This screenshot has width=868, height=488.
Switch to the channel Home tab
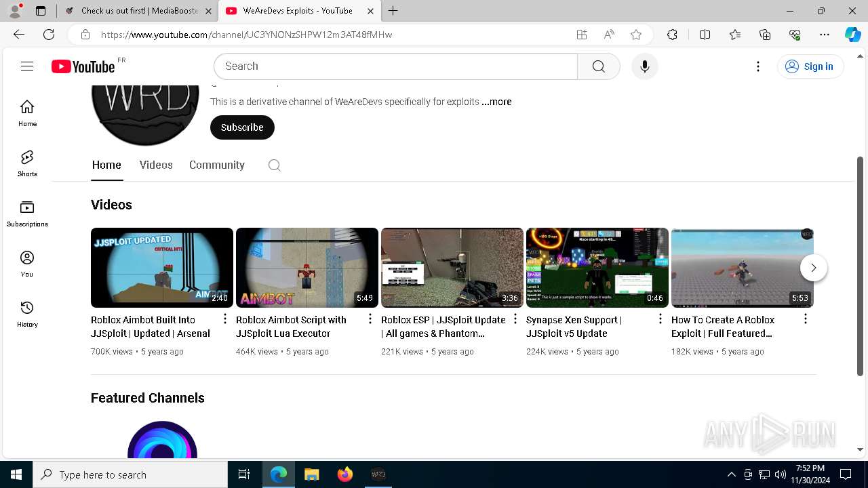(x=106, y=165)
